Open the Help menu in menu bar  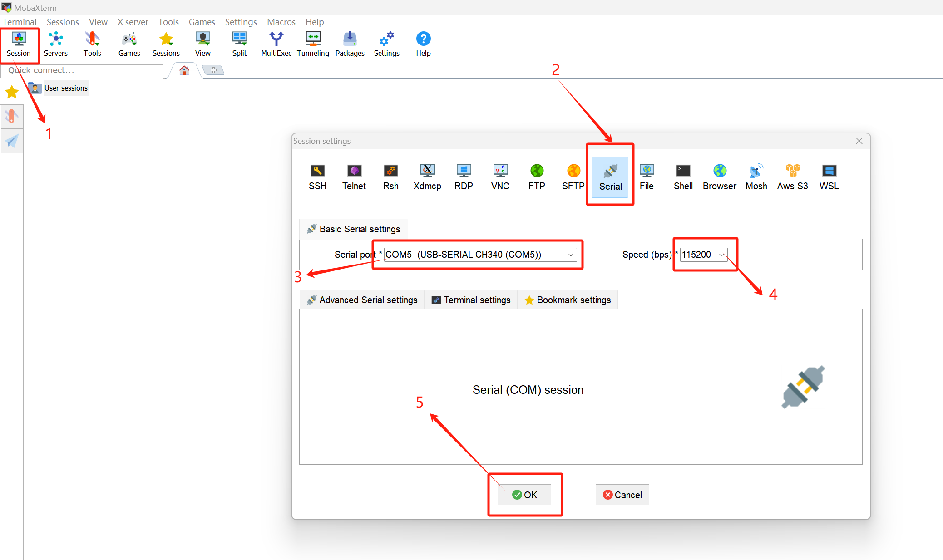(315, 22)
